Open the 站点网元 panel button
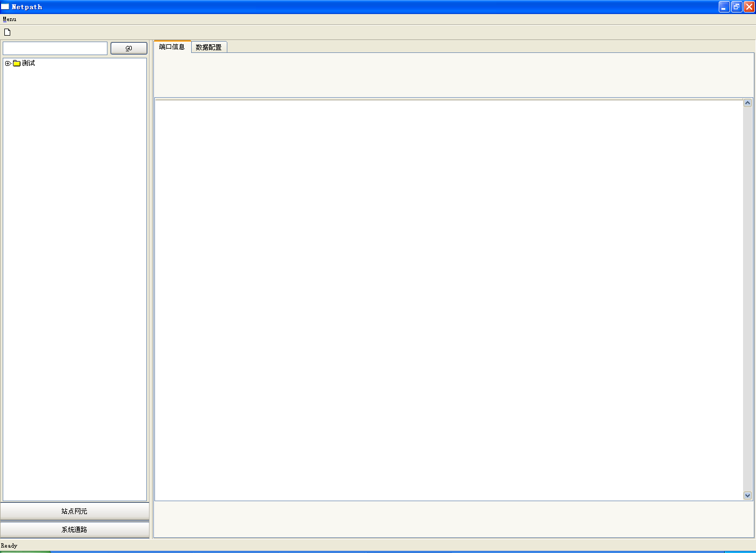Viewport: 756px width, 553px height. 75,511
